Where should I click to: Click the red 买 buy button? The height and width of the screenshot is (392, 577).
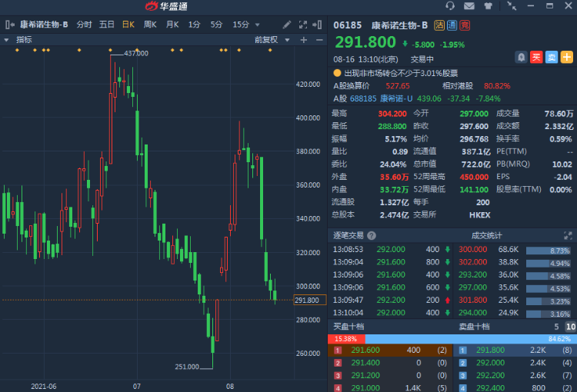pos(536,58)
